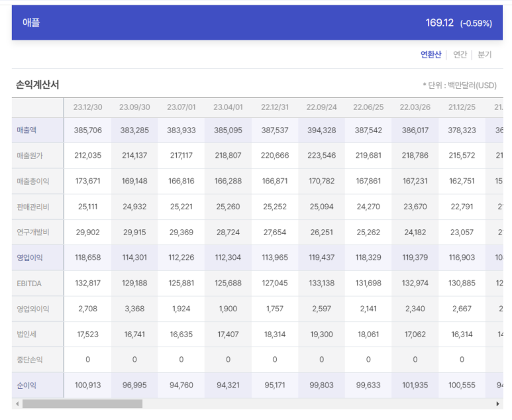Viewport: 512px width, 420px height.
Task: Click the right scroll arrow of the table
Action: tap(497, 403)
